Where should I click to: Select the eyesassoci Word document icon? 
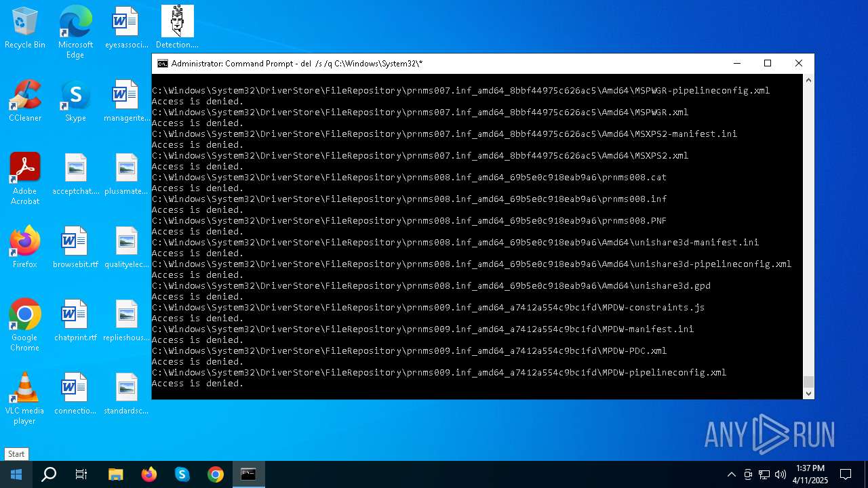click(x=126, y=28)
